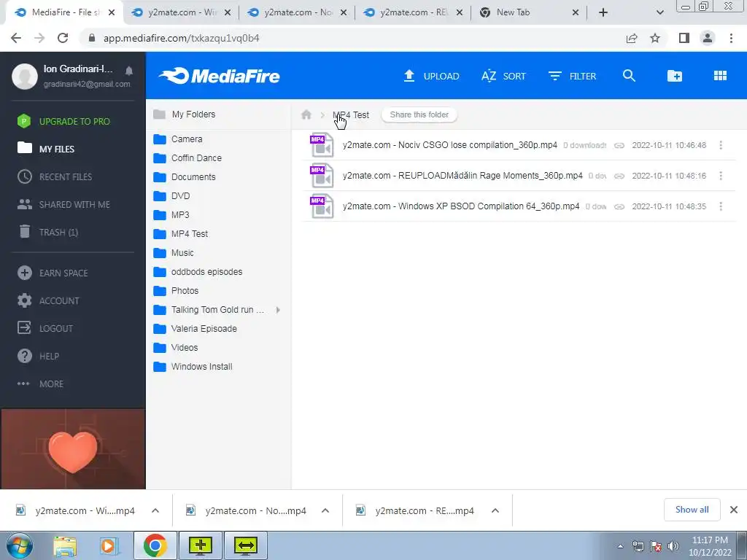Open Windows Explorer from taskbar

pos(65,545)
